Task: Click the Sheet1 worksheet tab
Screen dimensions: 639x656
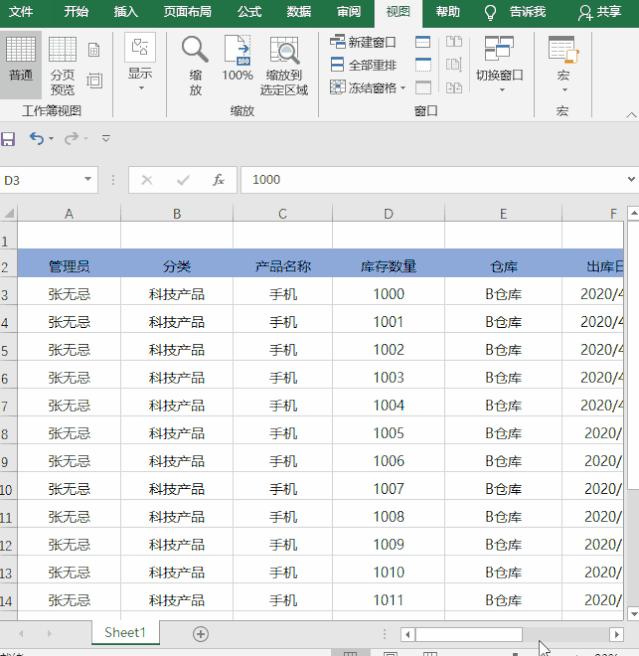Action: click(125, 633)
